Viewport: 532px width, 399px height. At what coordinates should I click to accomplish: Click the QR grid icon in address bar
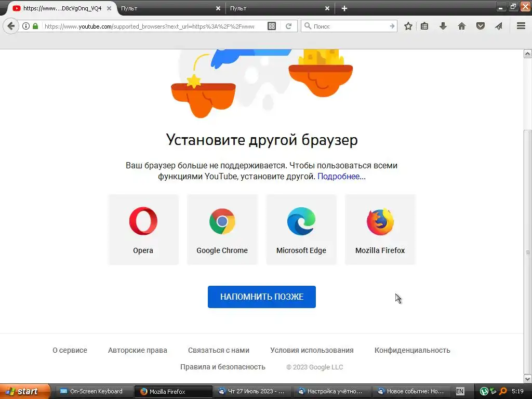click(x=272, y=26)
